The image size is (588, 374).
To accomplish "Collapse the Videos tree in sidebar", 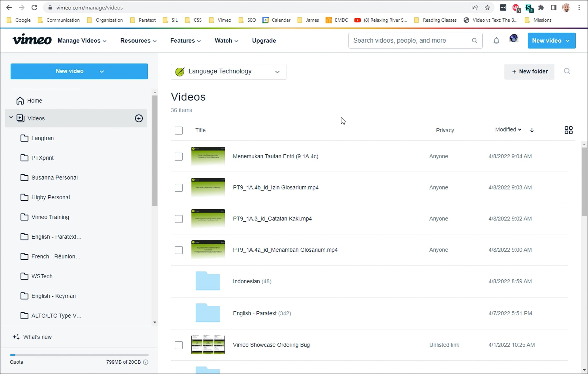I will point(11,118).
